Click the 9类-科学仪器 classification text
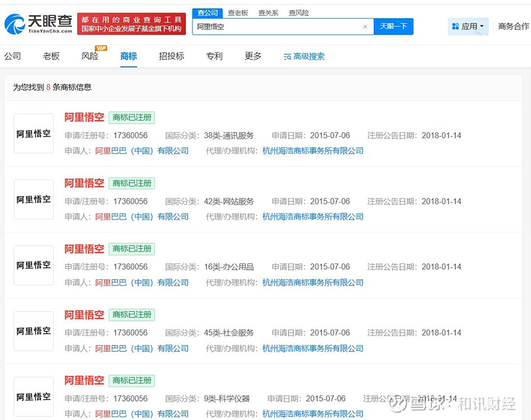Viewport: 531px width, 420px height. tap(226, 399)
